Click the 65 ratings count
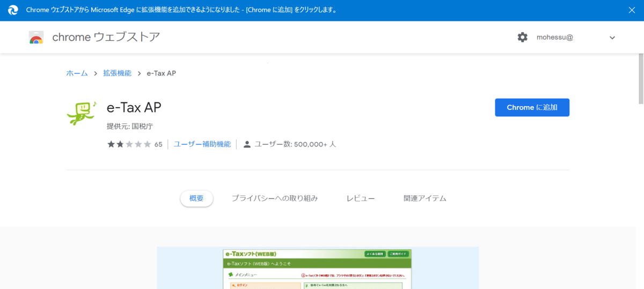Screen dimensions: 644x289 (158, 145)
